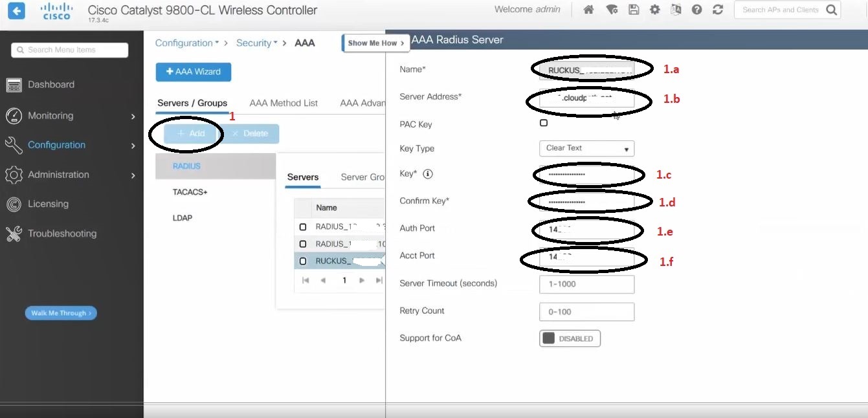Go to first page of server list
The width and height of the screenshot is (868, 418).
[x=306, y=280]
